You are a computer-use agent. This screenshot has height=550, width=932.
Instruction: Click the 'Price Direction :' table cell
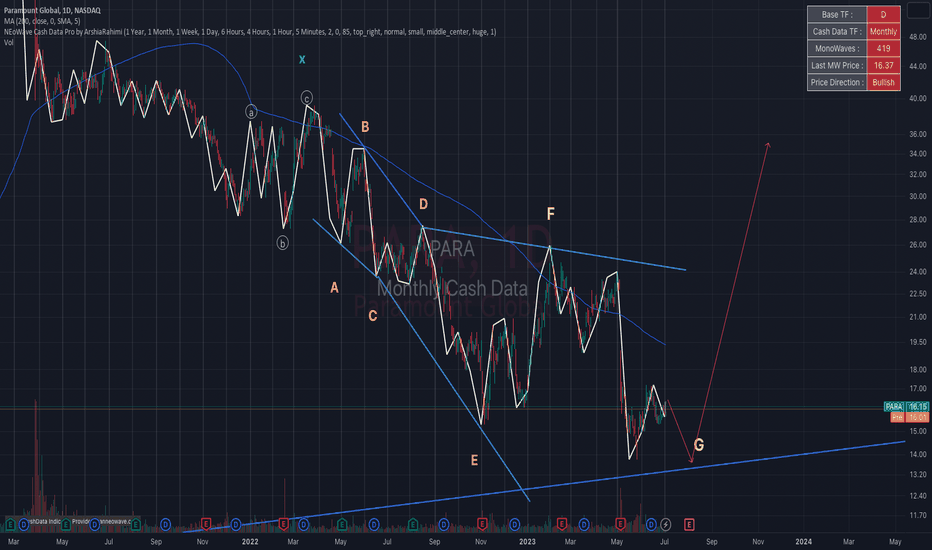(x=837, y=83)
